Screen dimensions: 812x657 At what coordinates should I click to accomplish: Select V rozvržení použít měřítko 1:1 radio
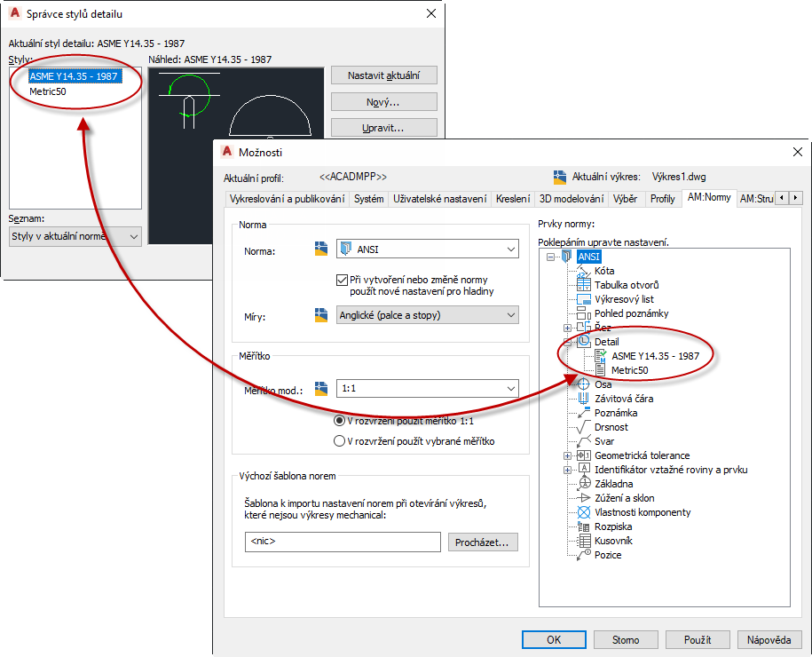[x=339, y=421]
